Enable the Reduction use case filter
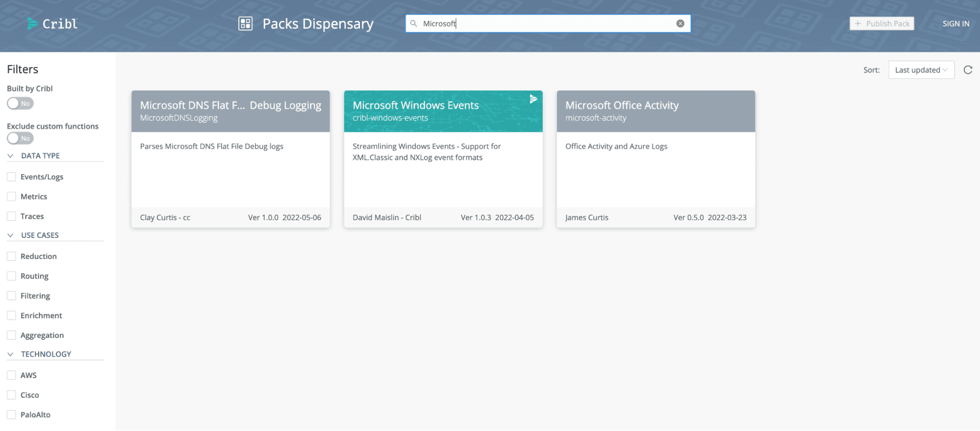 click(x=12, y=256)
